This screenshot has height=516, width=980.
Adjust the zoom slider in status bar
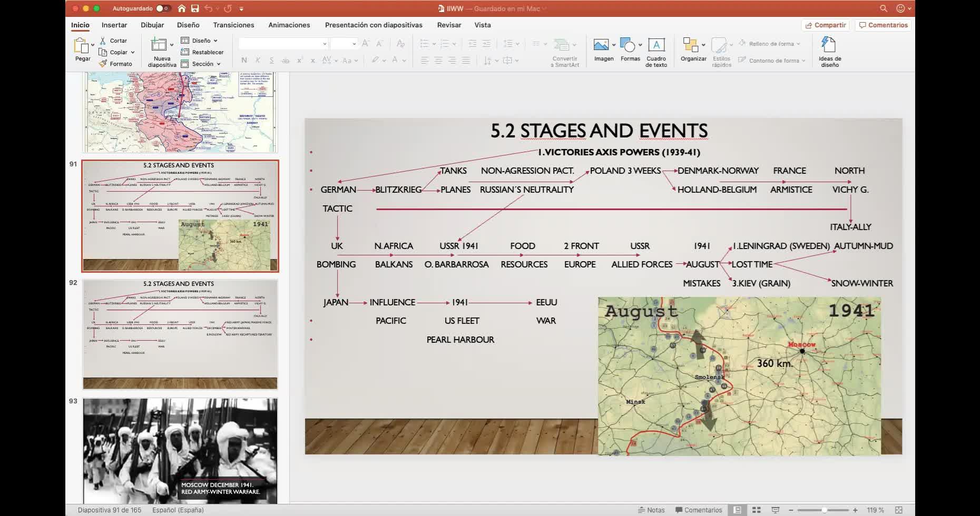[x=824, y=510]
